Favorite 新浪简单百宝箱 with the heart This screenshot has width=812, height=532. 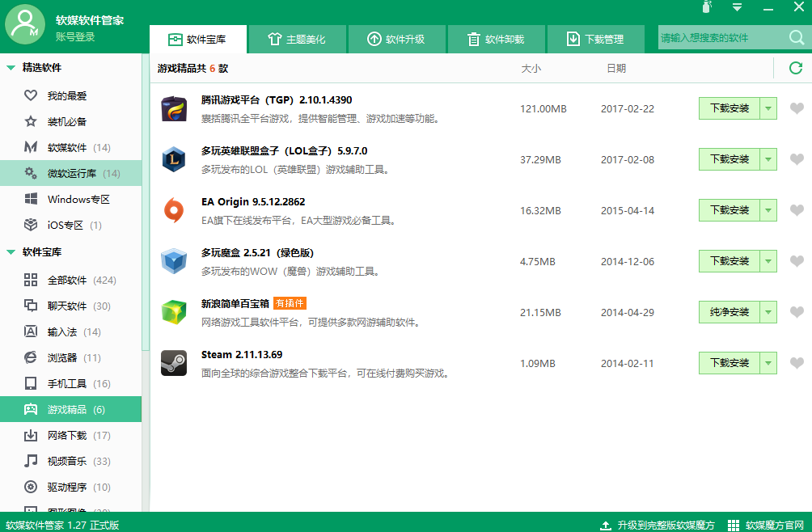[x=797, y=312]
